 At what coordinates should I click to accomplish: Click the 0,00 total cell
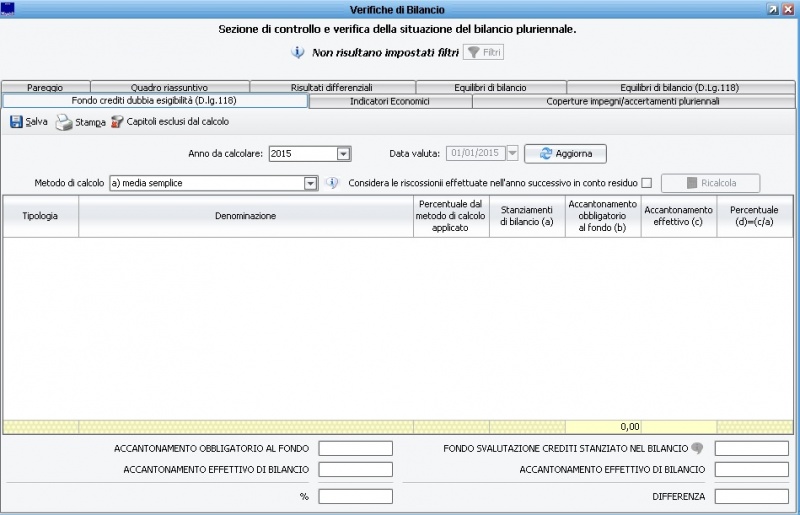[603, 427]
